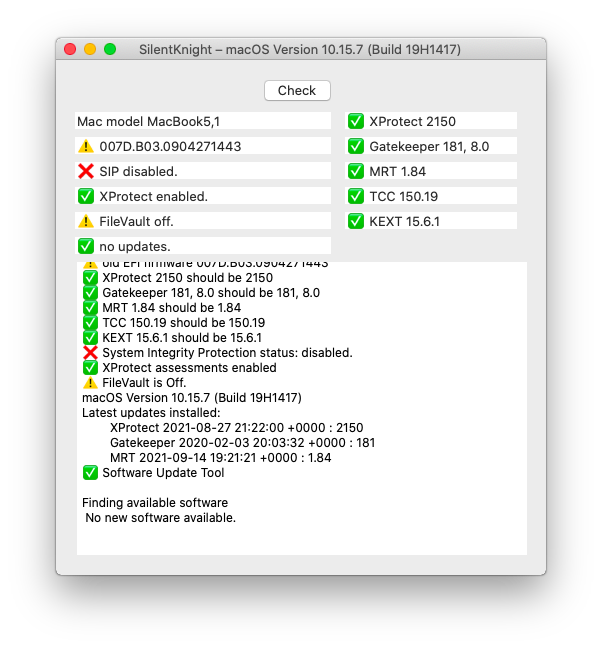Click 'XProtect 2021-08-27 21:22:00 +0000 : 2150' line
The width and height of the screenshot is (602, 649).
[x=236, y=428]
